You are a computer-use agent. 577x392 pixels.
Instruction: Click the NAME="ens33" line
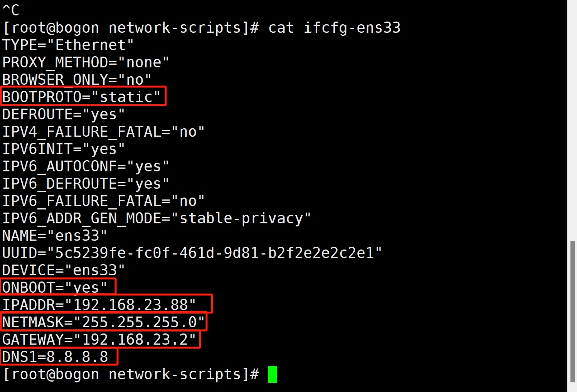click(x=55, y=236)
